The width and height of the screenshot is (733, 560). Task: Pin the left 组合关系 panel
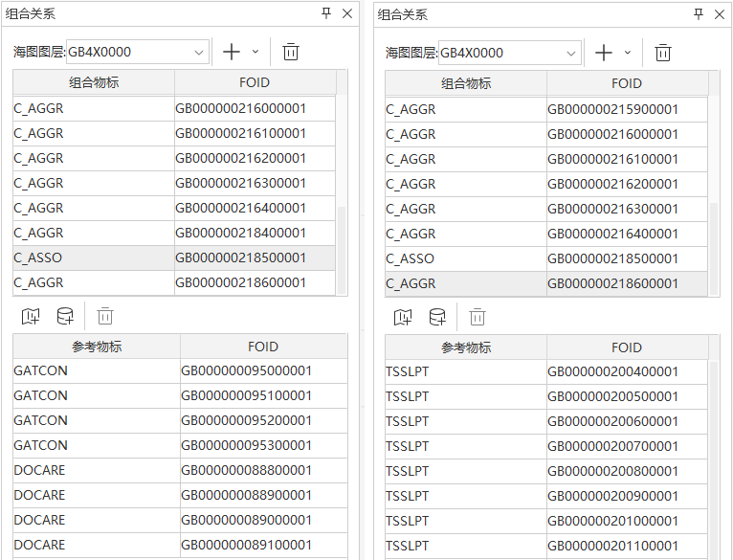pos(326,13)
